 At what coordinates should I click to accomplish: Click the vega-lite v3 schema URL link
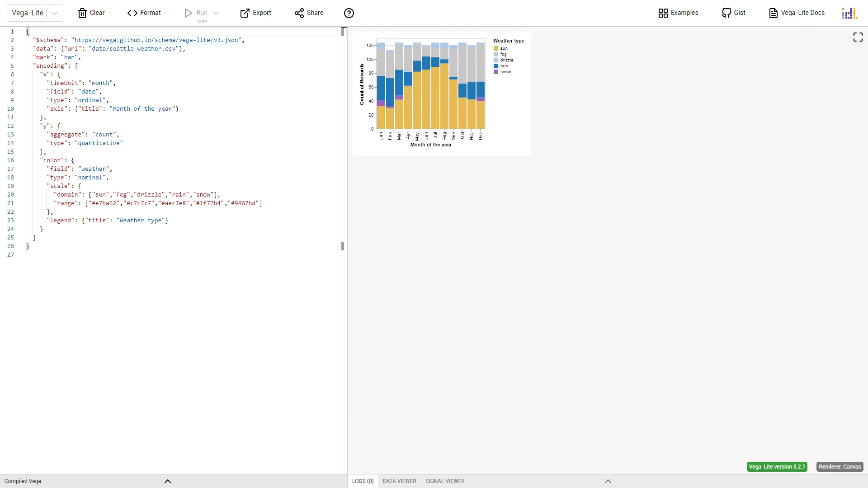point(156,40)
